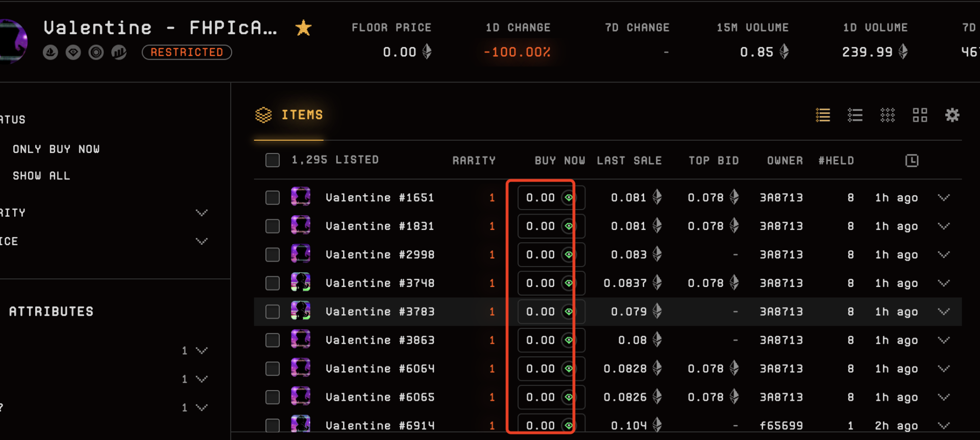Open the chart analytics icon under collection name

[119, 52]
